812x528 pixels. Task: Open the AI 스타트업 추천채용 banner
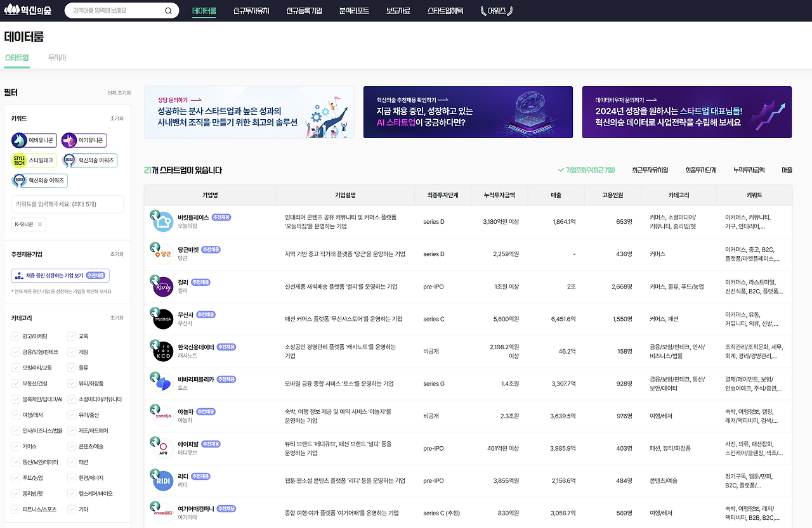pyautogui.click(x=468, y=112)
